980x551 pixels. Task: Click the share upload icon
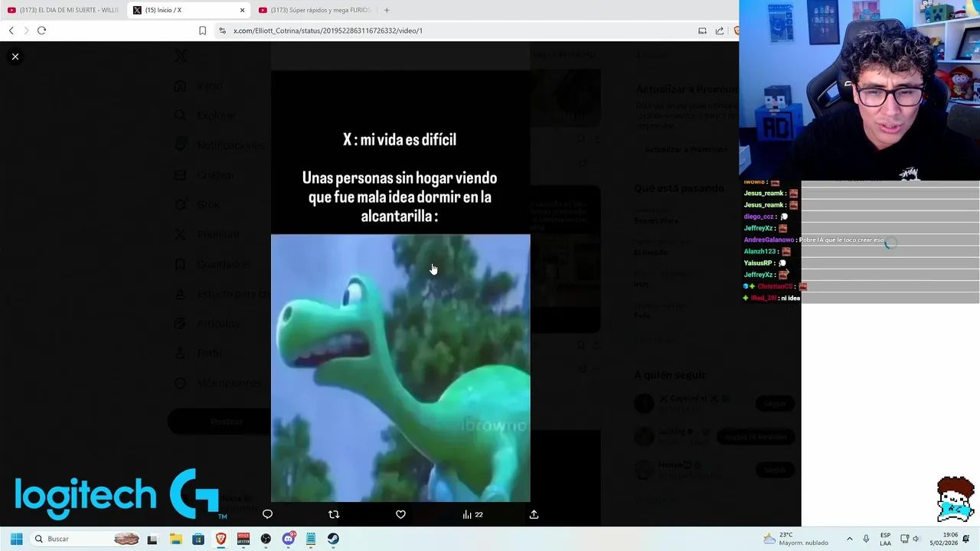[x=534, y=514]
